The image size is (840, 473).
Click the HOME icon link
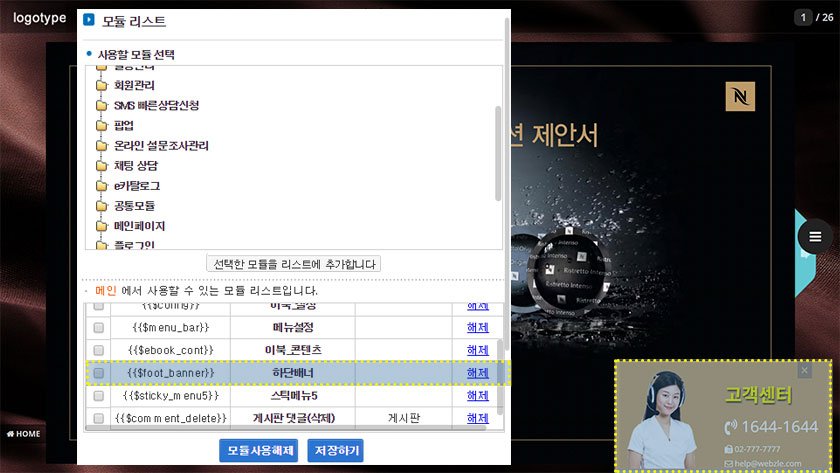(24, 434)
